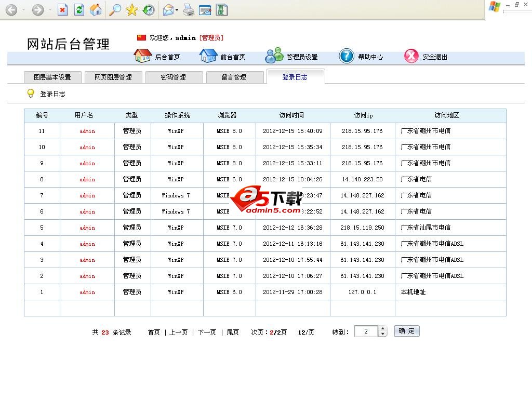Expand the Mail icon dropdown arrow
This screenshot has width=532, height=399.
177,10
